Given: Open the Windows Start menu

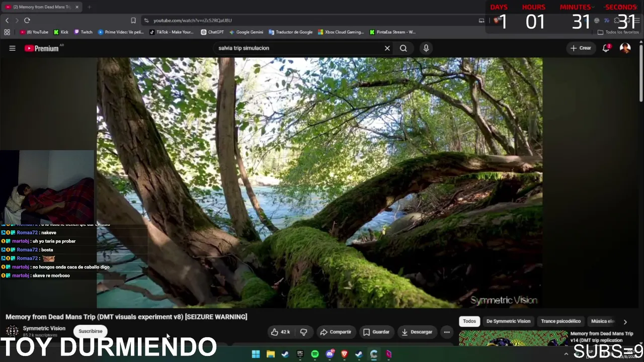Looking at the screenshot, I should tap(256, 354).
